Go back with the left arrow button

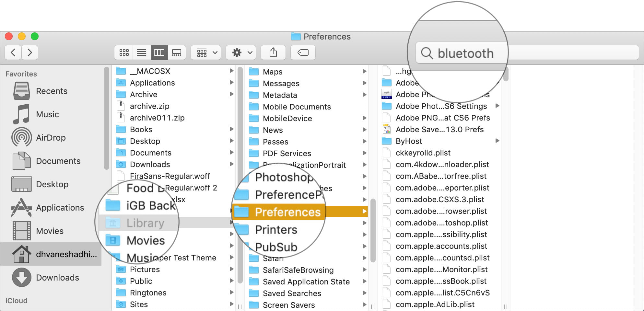[13, 52]
